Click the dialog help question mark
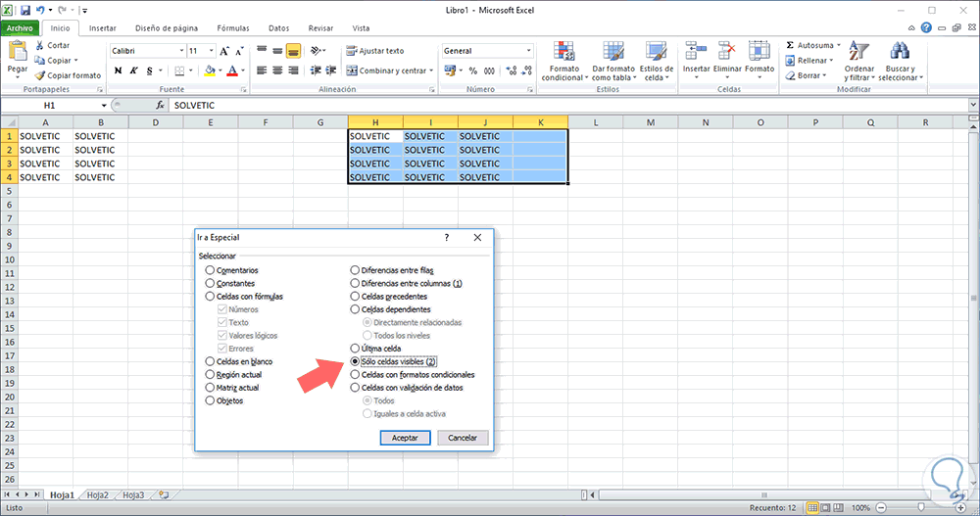 coord(446,237)
